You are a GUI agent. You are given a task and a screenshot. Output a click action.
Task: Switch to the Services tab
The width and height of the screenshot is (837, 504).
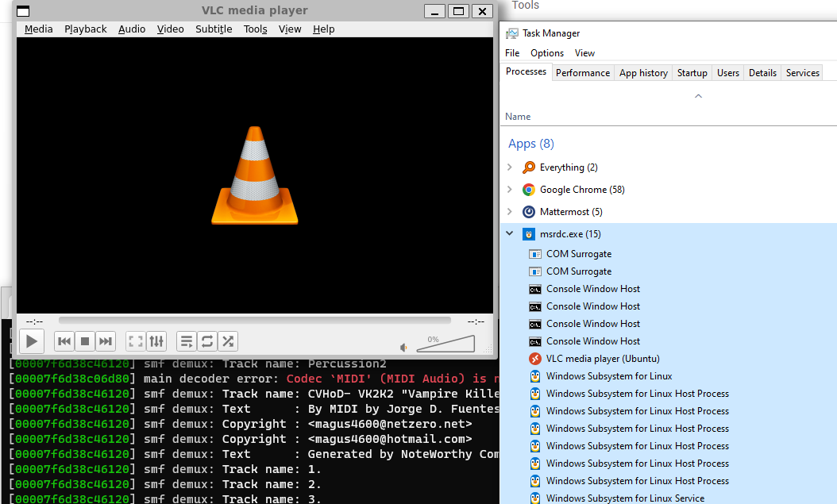802,72
